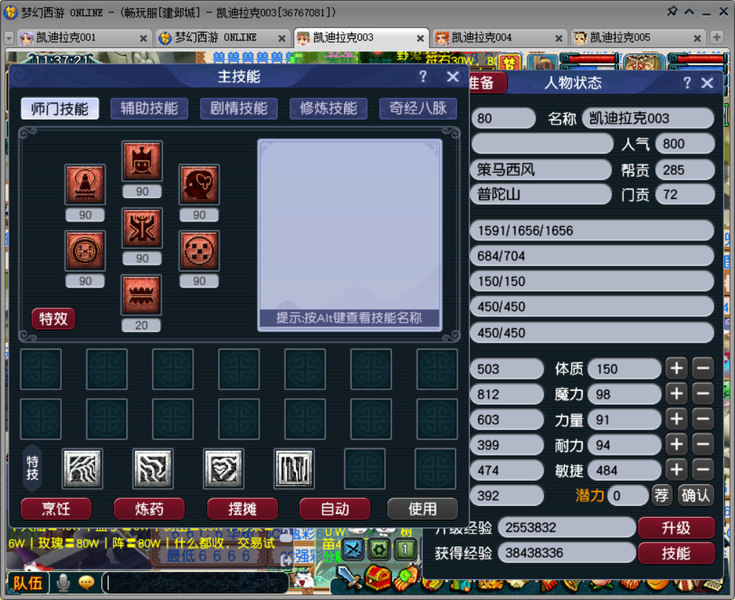Select the crossed-blades skill icon in middle column
Image resolution: width=735 pixels, height=600 pixels.
(142, 228)
